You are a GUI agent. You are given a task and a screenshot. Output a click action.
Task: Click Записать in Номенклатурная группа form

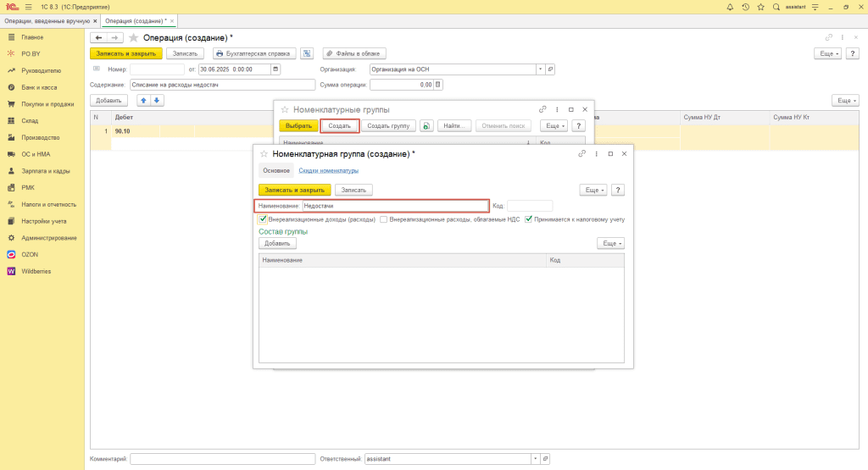(x=353, y=190)
